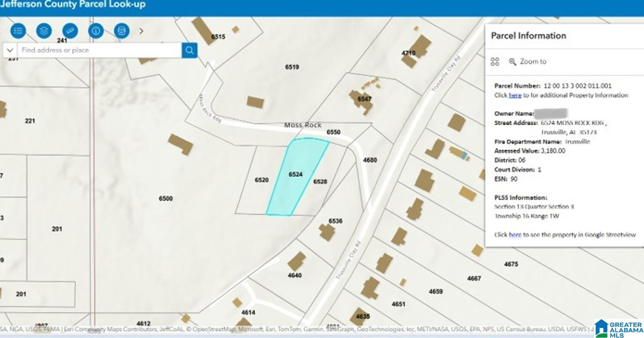Select the Parcel Number value text
Image resolution: width=644 pixels, height=338 pixels.
click(577, 86)
